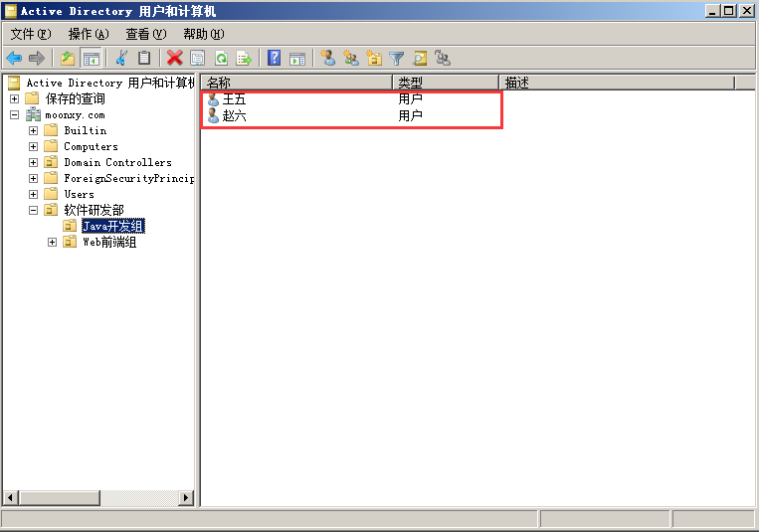Maximize the Active Directory window
Screen dimensions: 759x532
click(728, 11)
